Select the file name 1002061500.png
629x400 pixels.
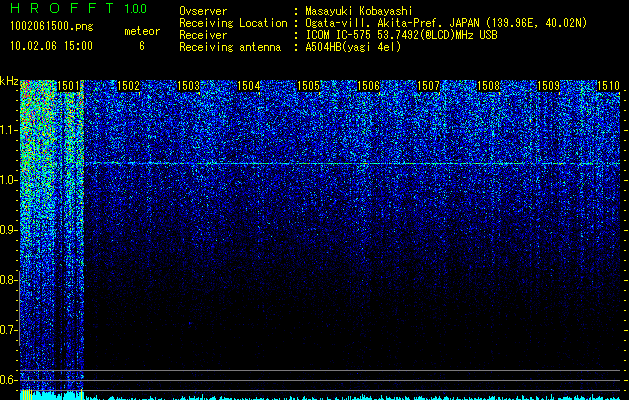(x=52, y=27)
